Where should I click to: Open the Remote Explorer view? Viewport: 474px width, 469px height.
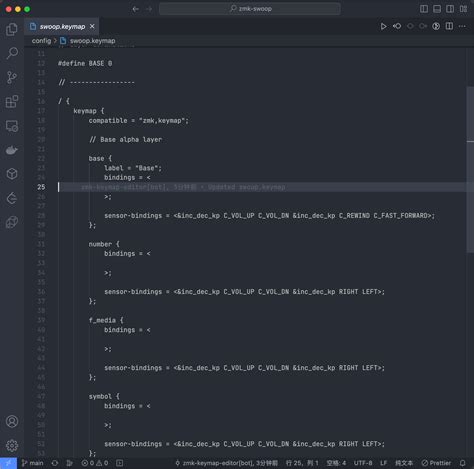tap(12, 126)
